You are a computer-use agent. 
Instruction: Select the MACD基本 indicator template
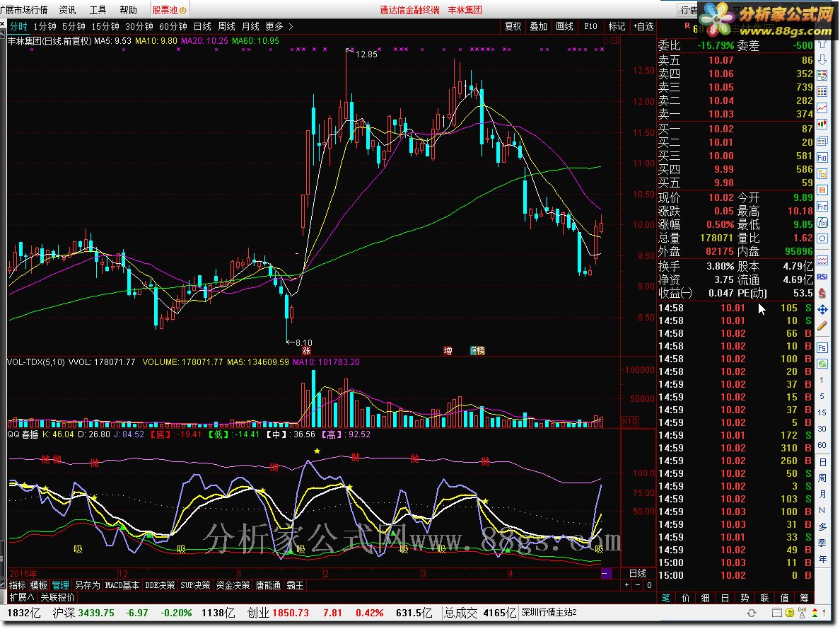pos(122,585)
